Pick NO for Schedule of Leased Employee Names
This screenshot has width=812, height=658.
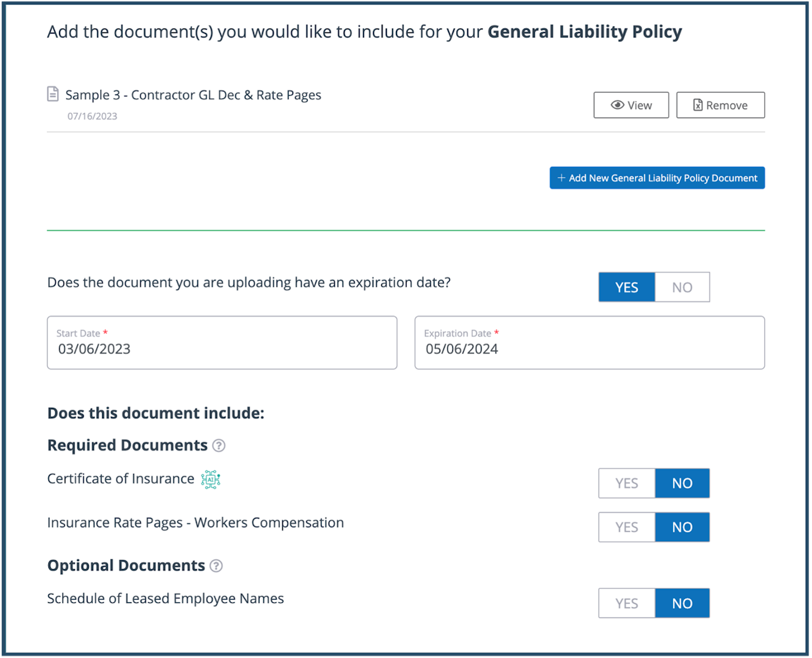682,603
